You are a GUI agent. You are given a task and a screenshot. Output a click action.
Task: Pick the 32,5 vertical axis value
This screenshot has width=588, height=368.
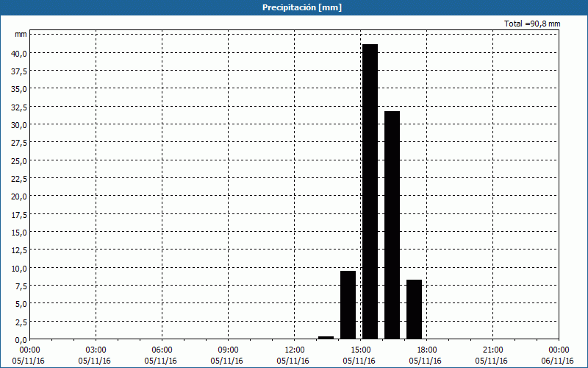click(x=19, y=107)
